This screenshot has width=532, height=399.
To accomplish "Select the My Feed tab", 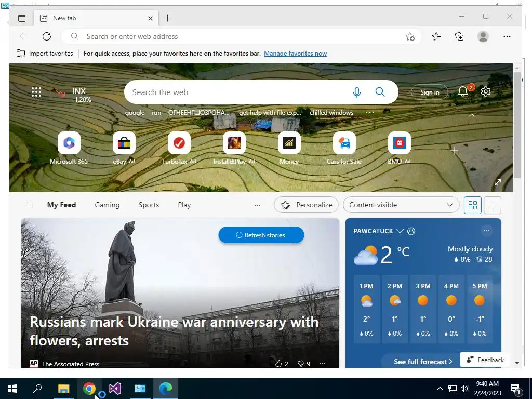I will point(61,205).
